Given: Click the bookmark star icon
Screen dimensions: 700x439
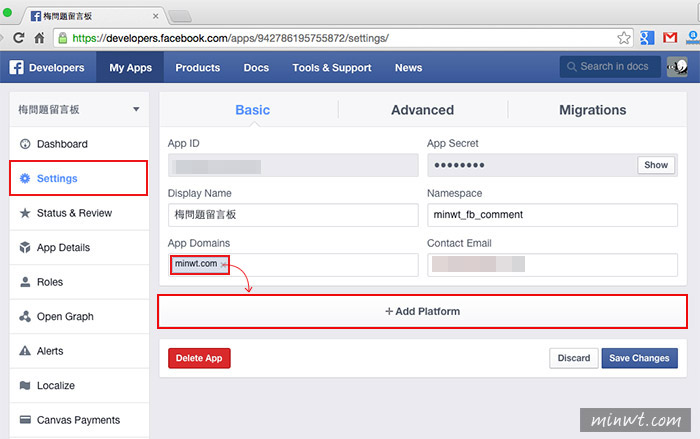Looking at the screenshot, I should click(624, 38).
